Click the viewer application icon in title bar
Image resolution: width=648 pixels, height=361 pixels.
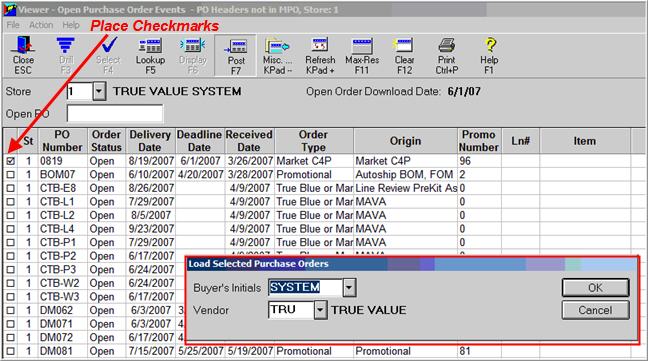[x=10, y=10]
